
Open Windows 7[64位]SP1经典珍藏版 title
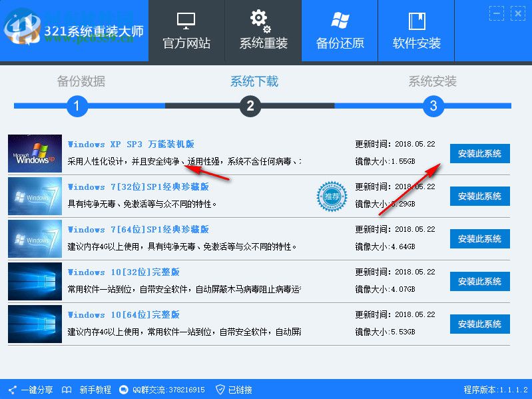[138, 230]
